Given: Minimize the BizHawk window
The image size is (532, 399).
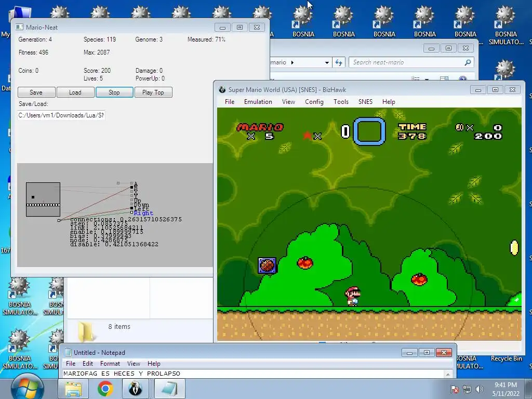Looking at the screenshot, I should click(x=478, y=90).
